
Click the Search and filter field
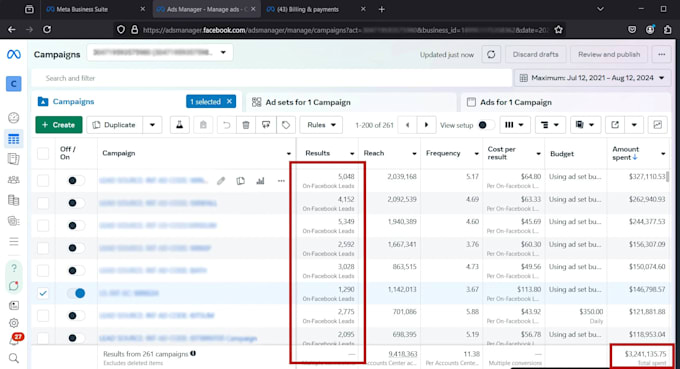[272, 78]
